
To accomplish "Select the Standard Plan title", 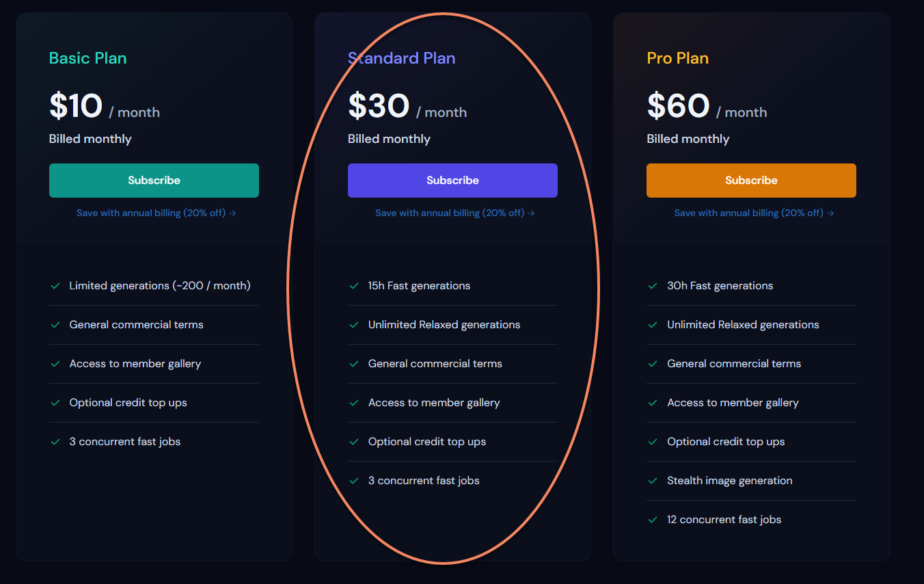I will coord(401,58).
